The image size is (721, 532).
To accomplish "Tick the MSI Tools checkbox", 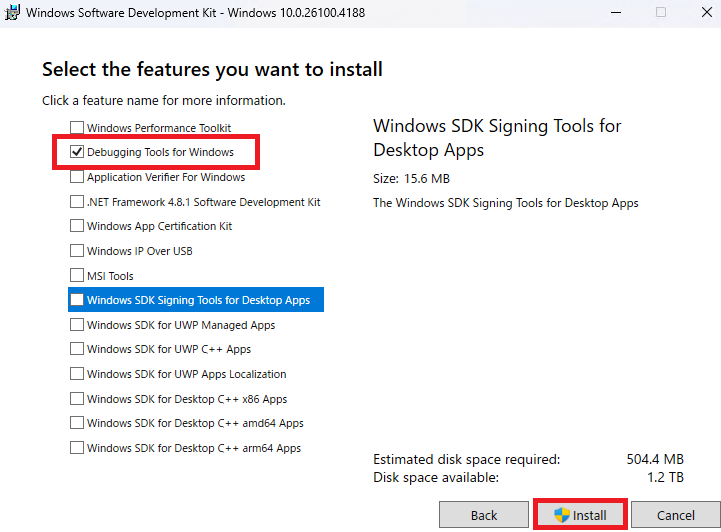I will click(x=77, y=275).
